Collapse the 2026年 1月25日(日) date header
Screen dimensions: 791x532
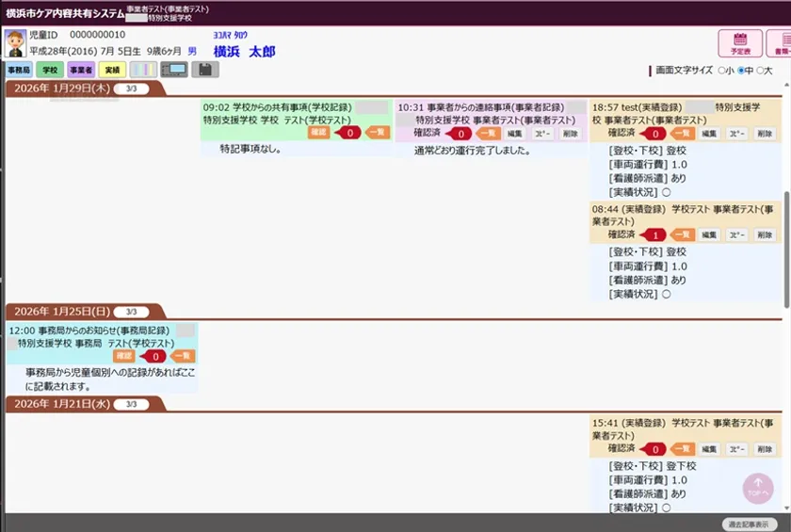click(62, 312)
